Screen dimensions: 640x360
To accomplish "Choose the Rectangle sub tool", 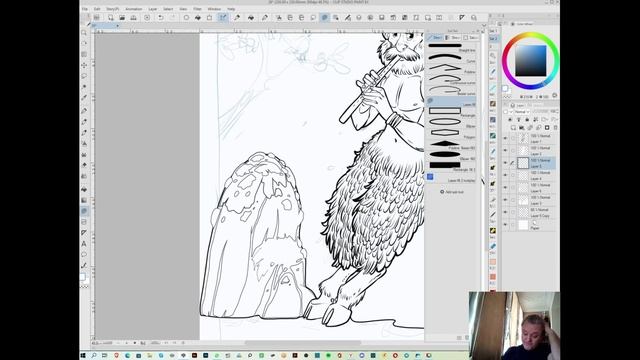I will click(x=452, y=113).
